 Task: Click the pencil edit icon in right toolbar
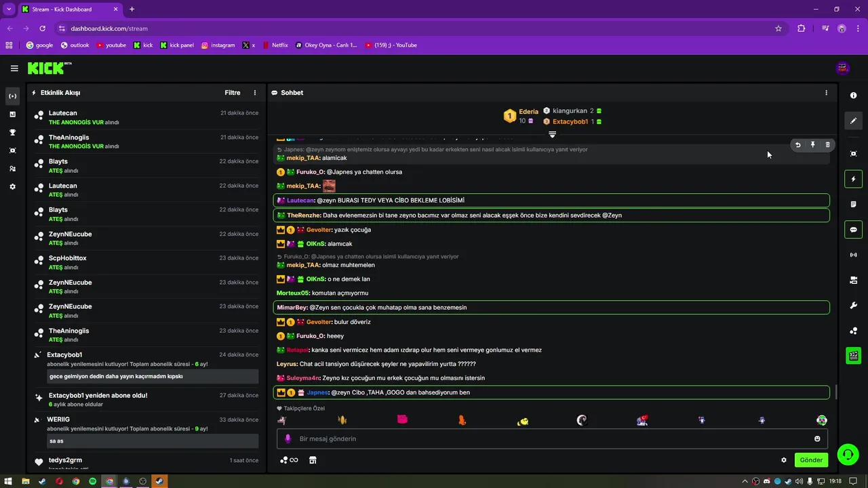tap(853, 121)
